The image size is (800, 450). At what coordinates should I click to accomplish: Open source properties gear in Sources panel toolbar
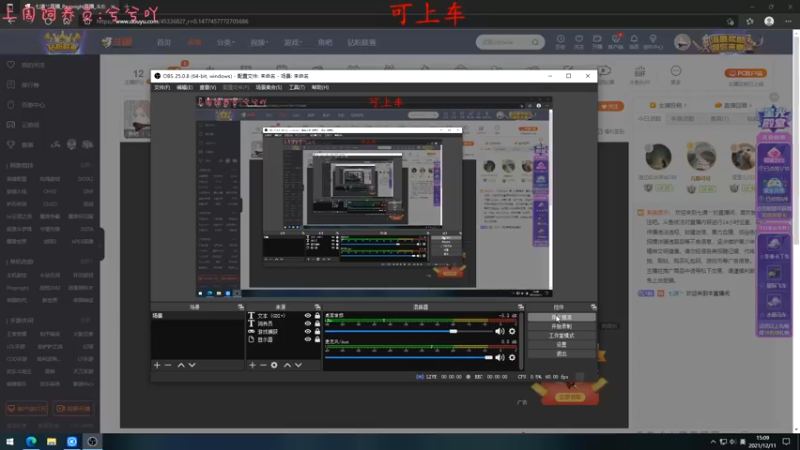click(274, 365)
